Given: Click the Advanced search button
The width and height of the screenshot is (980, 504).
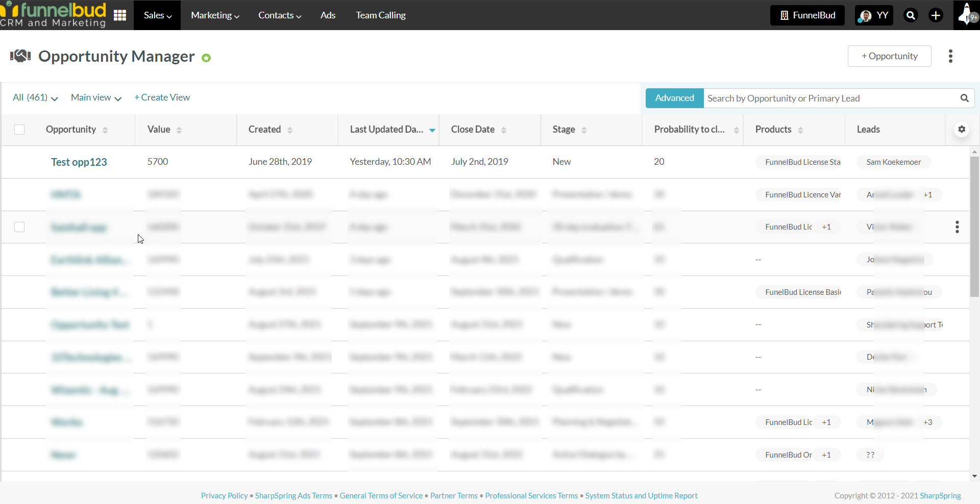Looking at the screenshot, I should click(675, 98).
